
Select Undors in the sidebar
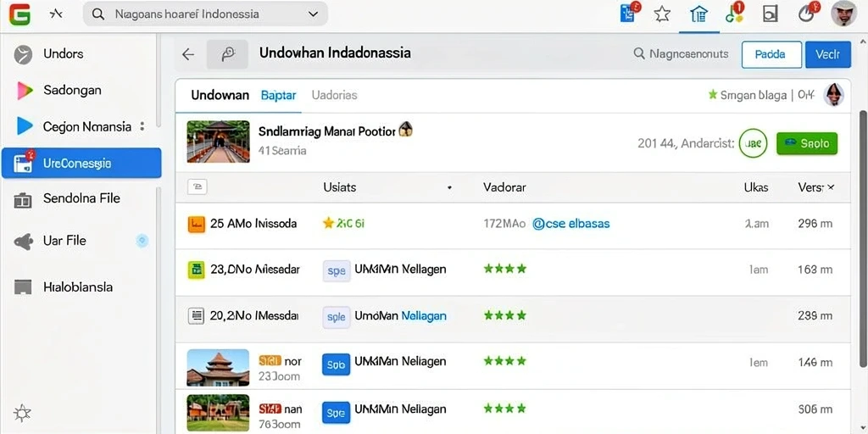point(63,53)
